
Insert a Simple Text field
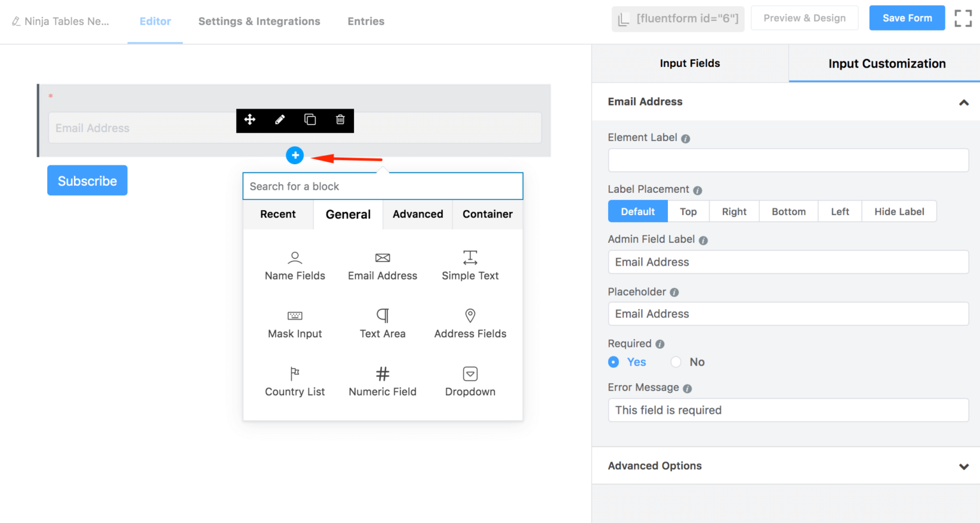[470, 264]
